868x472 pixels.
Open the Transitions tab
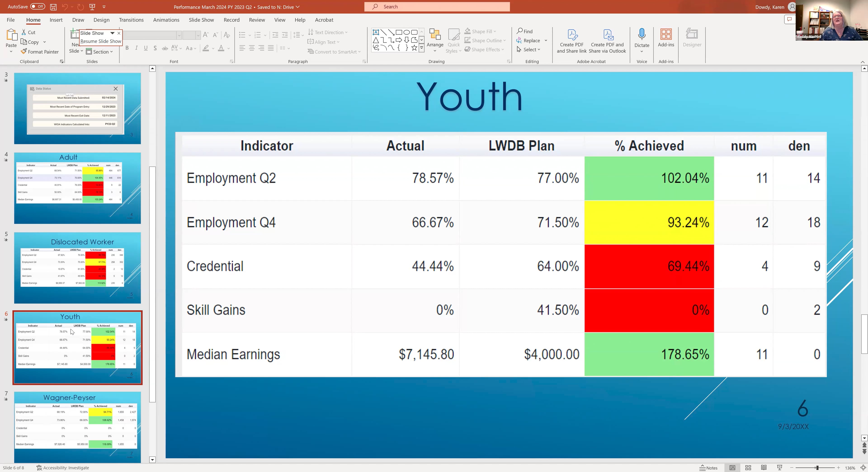(x=131, y=20)
